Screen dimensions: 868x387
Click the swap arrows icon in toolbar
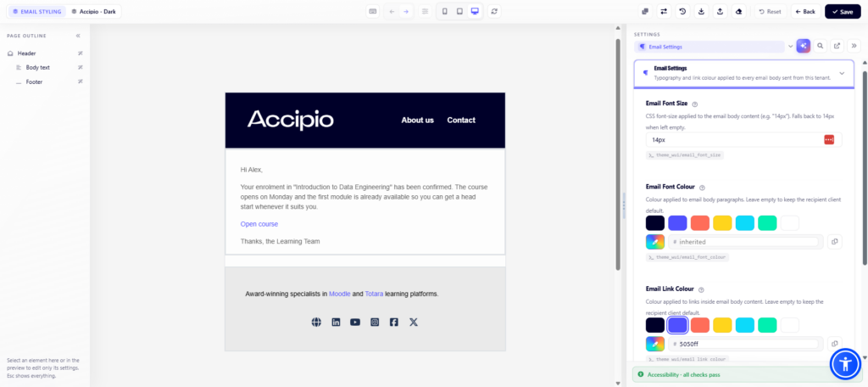pos(664,11)
